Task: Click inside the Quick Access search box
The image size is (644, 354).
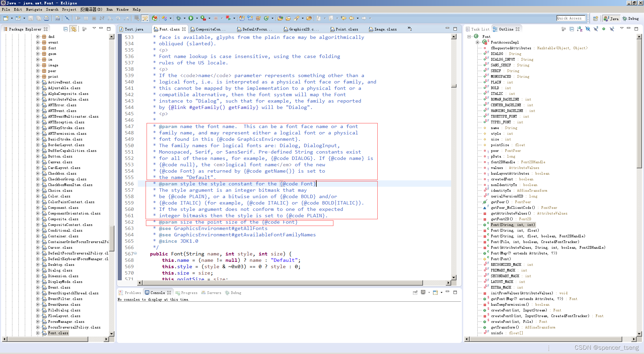Action: pyautogui.click(x=571, y=18)
